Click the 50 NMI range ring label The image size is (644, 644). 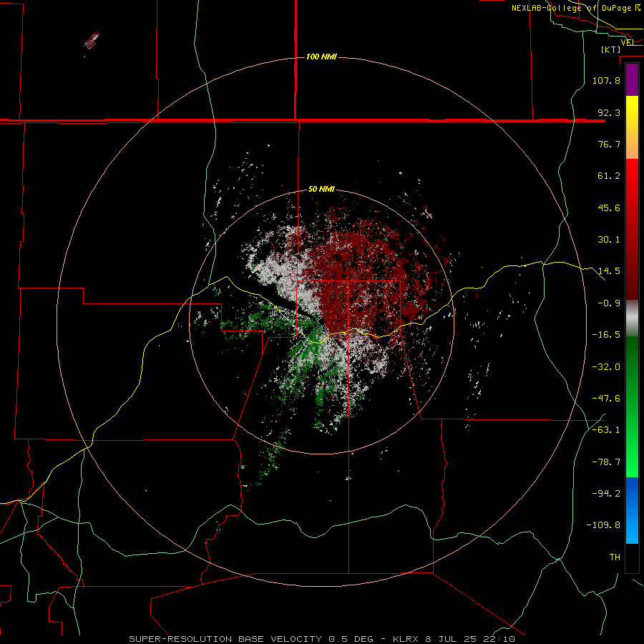click(321, 189)
